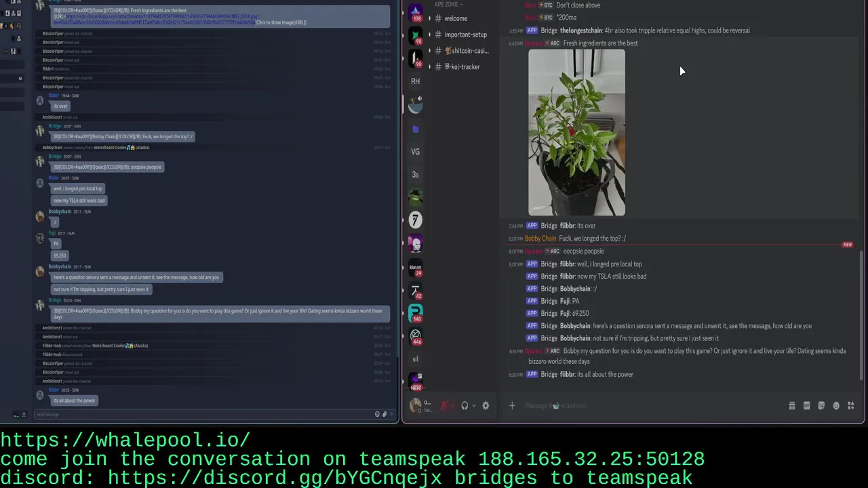
Task: Click the NEW messages marker
Action: (847, 245)
